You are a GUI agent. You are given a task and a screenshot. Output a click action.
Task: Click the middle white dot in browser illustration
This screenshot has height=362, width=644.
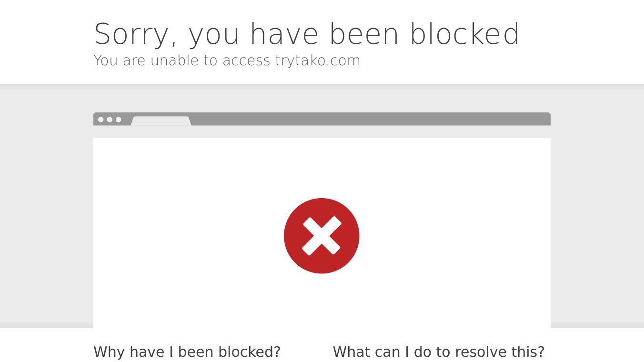coord(110,120)
